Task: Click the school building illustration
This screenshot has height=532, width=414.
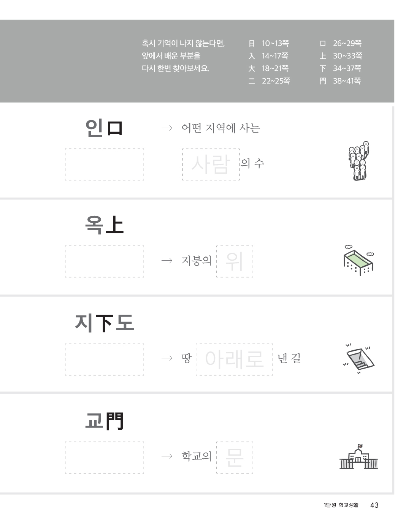Action: [x=358, y=457]
